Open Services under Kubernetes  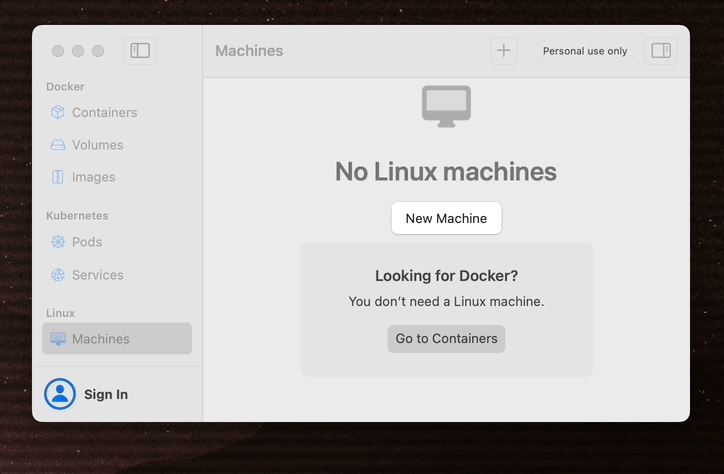[x=117, y=275]
